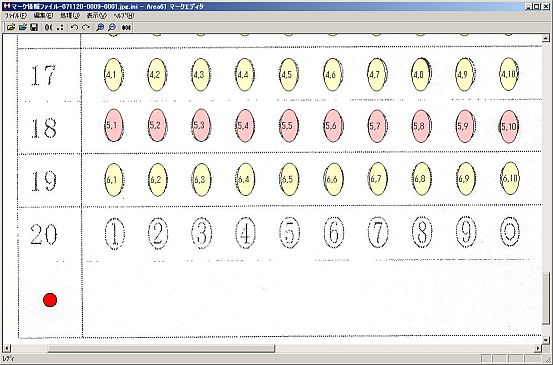Viewport: 553px width, 365px height.
Task: Click the four-dots corner marks toolbar icon
Action: pyautogui.click(x=60, y=27)
